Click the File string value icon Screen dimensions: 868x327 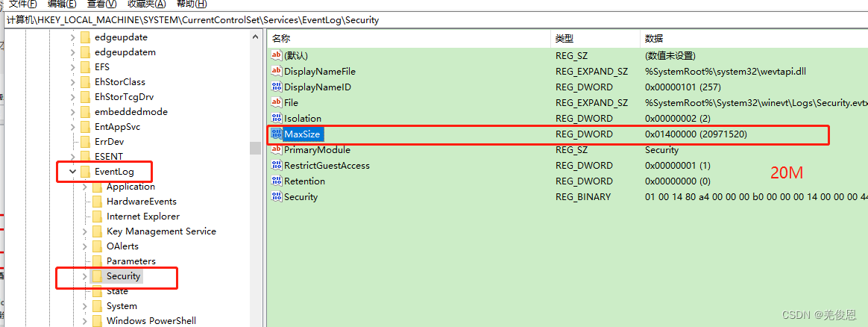[x=276, y=102]
